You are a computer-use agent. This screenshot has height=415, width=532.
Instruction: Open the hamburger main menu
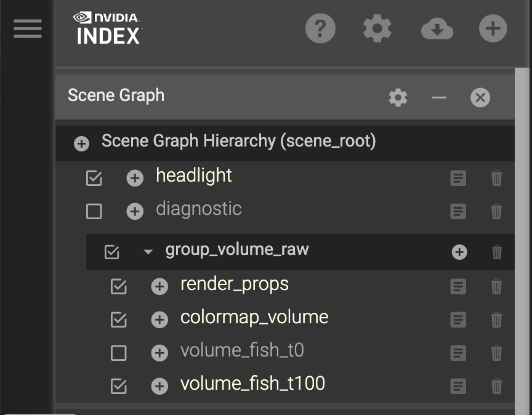[x=28, y=28]
